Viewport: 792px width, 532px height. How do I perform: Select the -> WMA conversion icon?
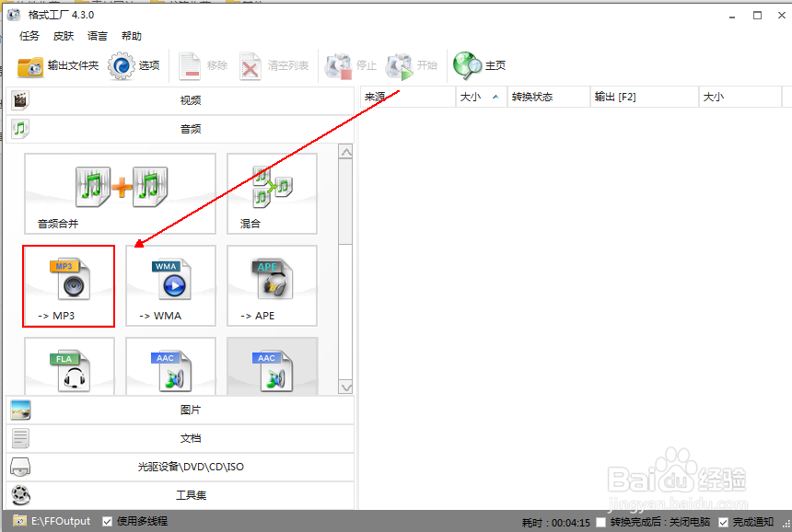[x=169, y=285]
